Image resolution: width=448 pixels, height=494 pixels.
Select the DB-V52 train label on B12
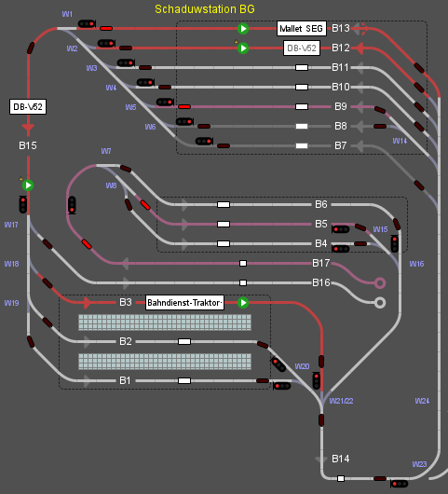(x=302, y=48)
